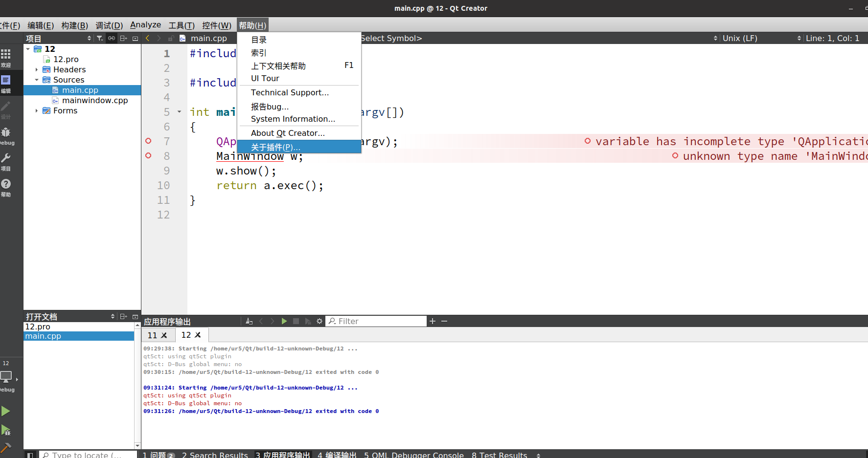This screenshot has height=458, width=868.
Task: Open the Compile Output (编译输出) pane
Action: pyautogui.click(x=337, y=455)
